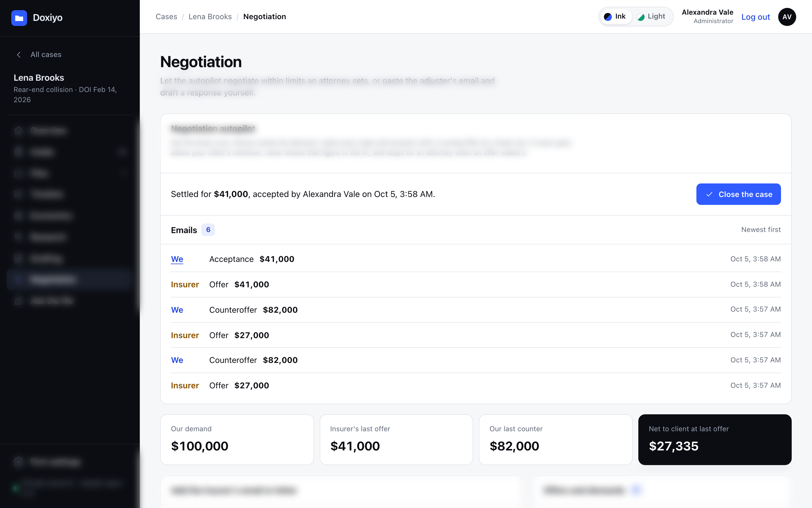Click the AV user avatar
This screenshot has height=508, width=812.
coord(787,17)
